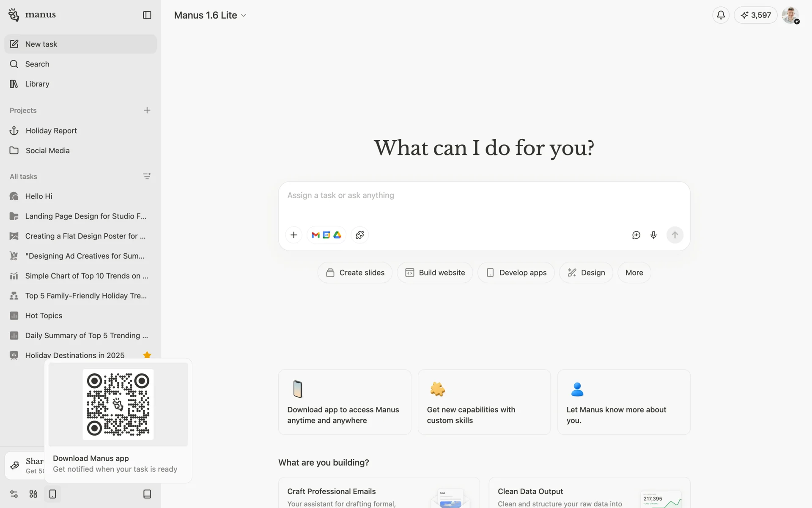
Task: Open the Library menu item
Action: tap(37, 84)
